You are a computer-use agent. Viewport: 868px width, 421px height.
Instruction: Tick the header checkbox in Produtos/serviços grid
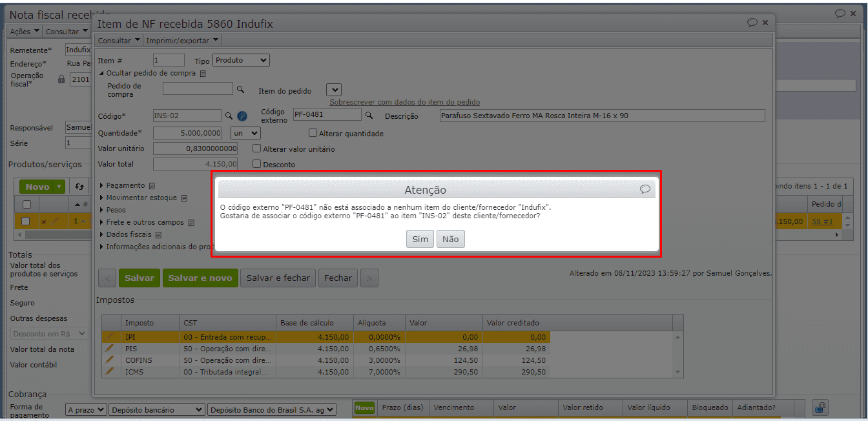pyautogui.click(x=26, y=204)
